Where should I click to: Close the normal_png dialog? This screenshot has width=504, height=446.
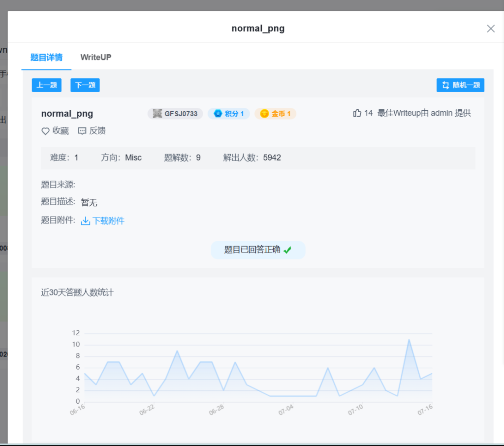[x=490, y=29]
